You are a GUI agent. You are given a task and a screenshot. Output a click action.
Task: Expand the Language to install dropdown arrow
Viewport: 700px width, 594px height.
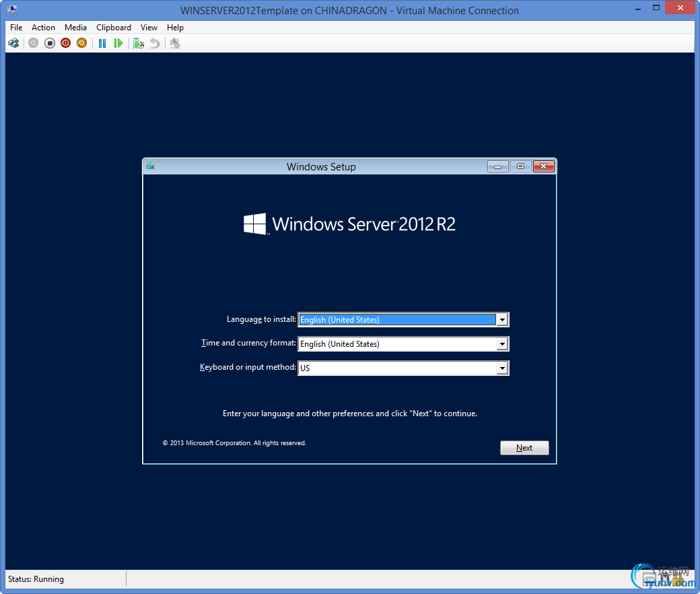502,320
